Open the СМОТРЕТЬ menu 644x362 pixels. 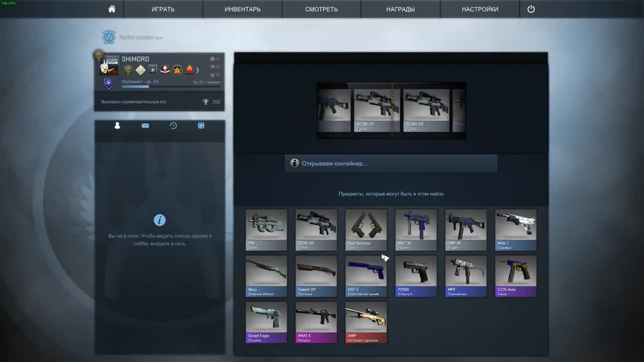point(321,9)
